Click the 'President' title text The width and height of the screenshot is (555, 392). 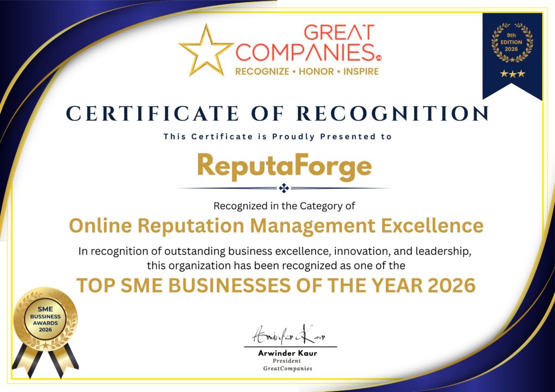287,361
